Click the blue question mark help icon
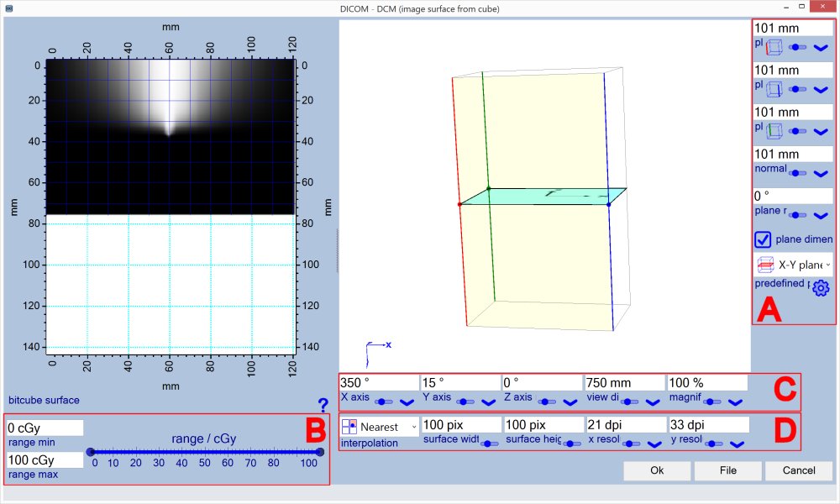Viewport: 840px width, 504px height. (323, 405)
